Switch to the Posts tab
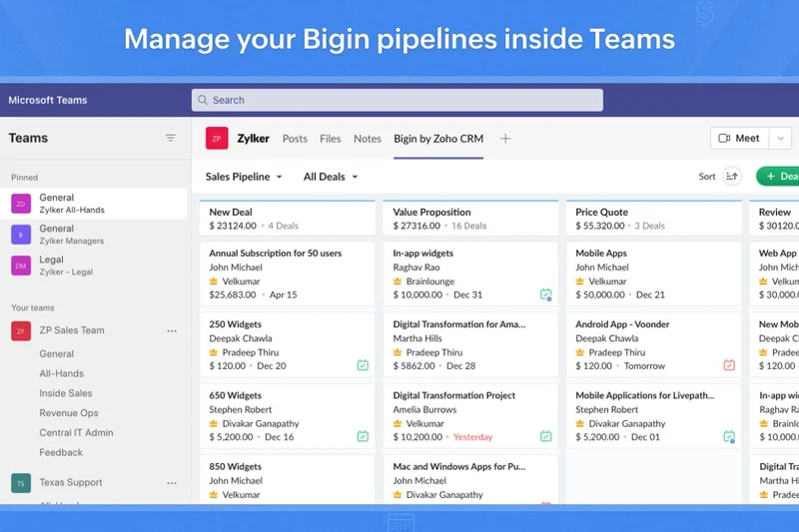Image resolution: width=799 pixels, height=532 pixels. (295, 139)
